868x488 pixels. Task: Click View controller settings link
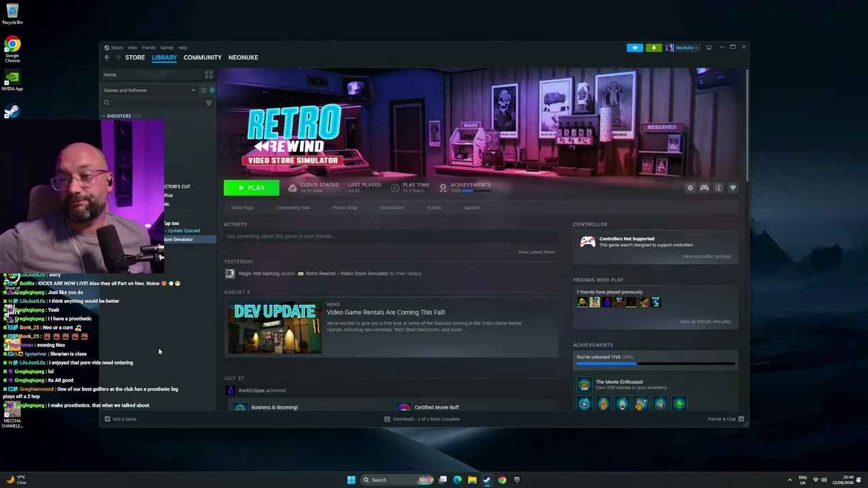[x=707, y=256]
